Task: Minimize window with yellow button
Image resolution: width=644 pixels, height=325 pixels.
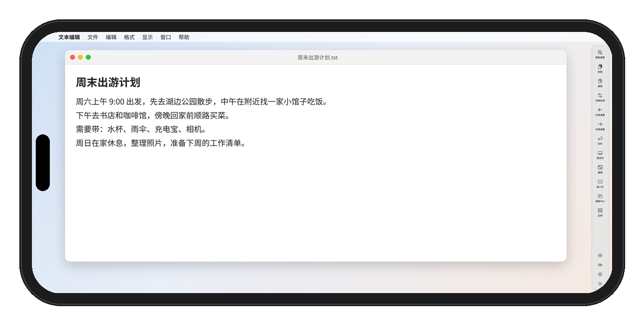Action: click(x=80, y=57)
